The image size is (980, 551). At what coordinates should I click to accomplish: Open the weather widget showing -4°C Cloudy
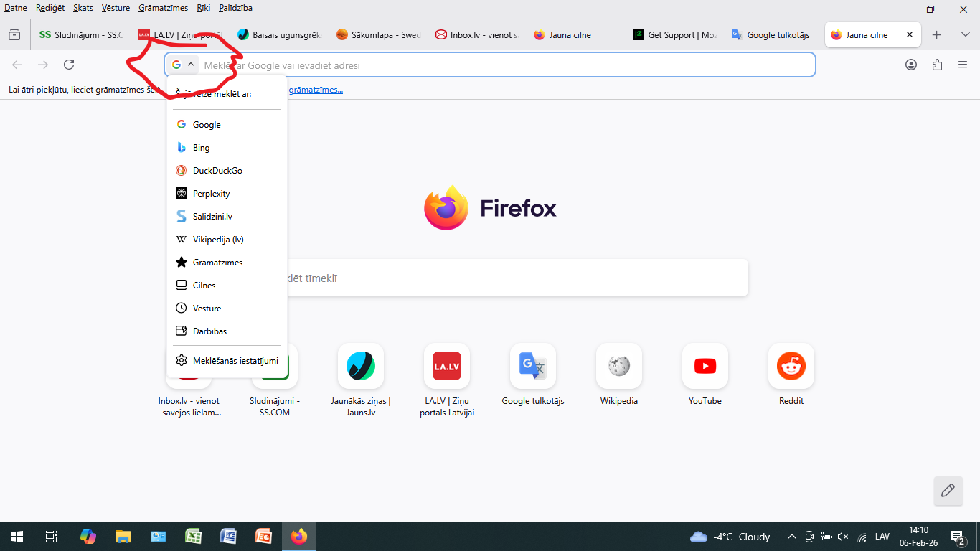pos(730,537)
